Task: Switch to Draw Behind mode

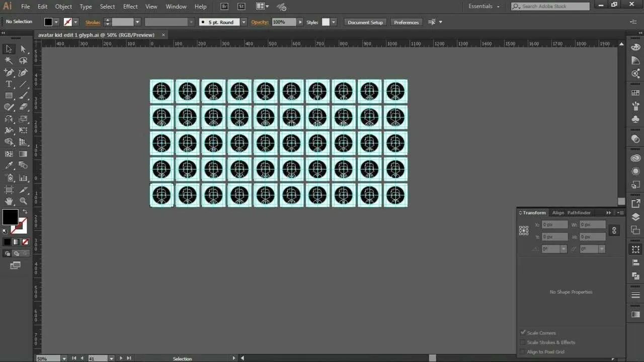Action: (x=16, y=253)
